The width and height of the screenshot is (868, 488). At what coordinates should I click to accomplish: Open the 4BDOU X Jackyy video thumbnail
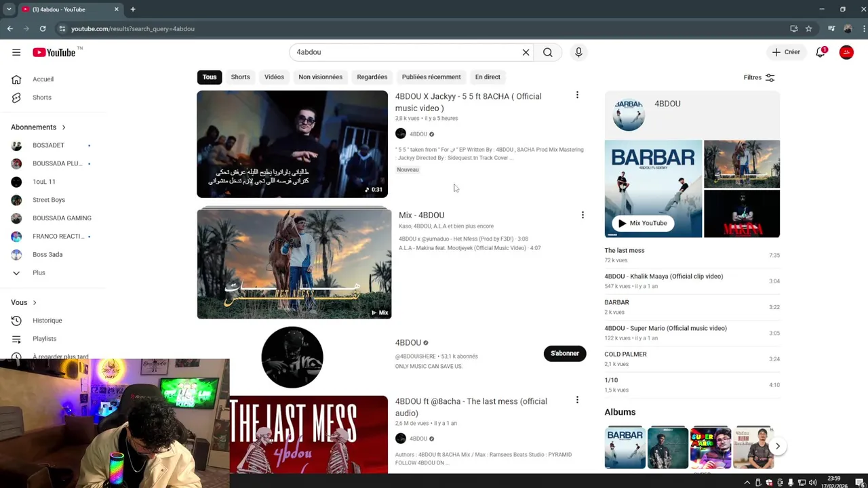[292, 144]
